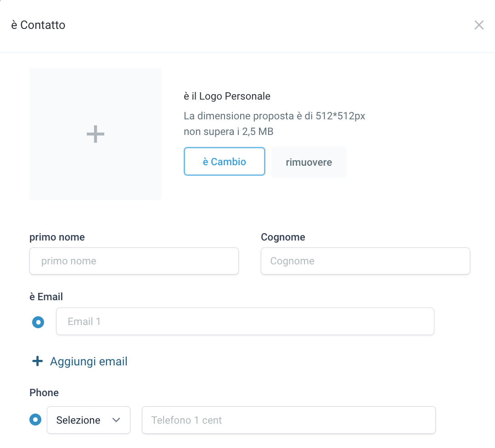Image resolution: width=495 pixels, height=448 pixels.
Task: Click the "Email 1" input field
Action: [x=245, y=321]
